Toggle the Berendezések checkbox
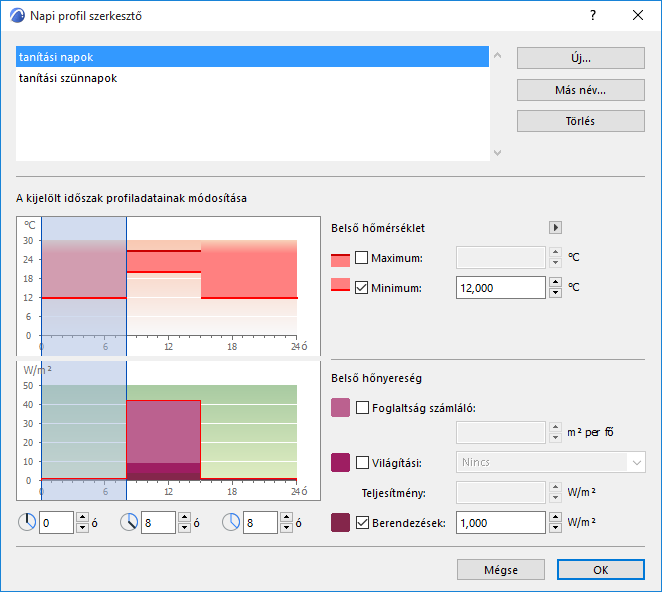The width and height of the screenshot is (662, 592). click(x=362, y=522)
